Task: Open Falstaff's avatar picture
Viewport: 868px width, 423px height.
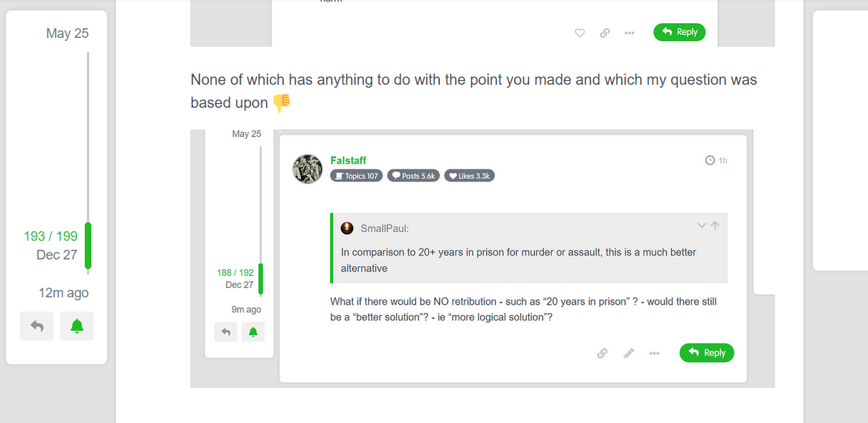Action: tap(307, 169)
